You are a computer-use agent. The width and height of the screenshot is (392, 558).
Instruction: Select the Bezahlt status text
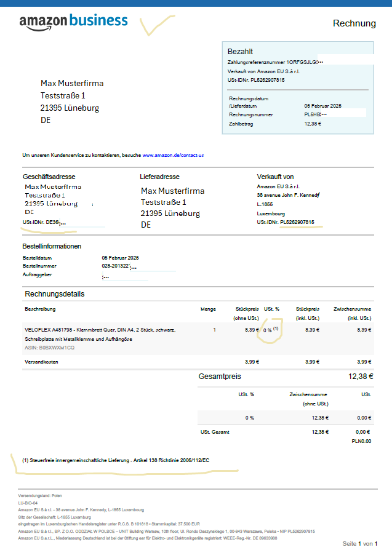coord(241,52)
